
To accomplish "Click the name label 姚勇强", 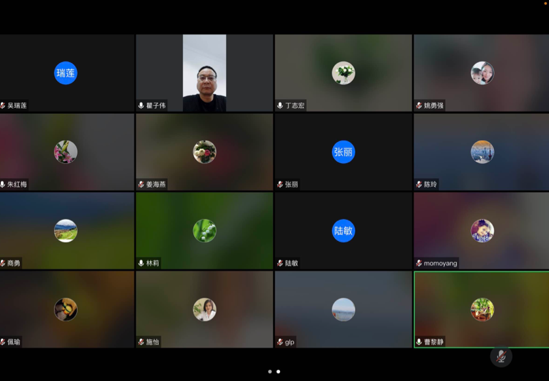I will (433, 105).
